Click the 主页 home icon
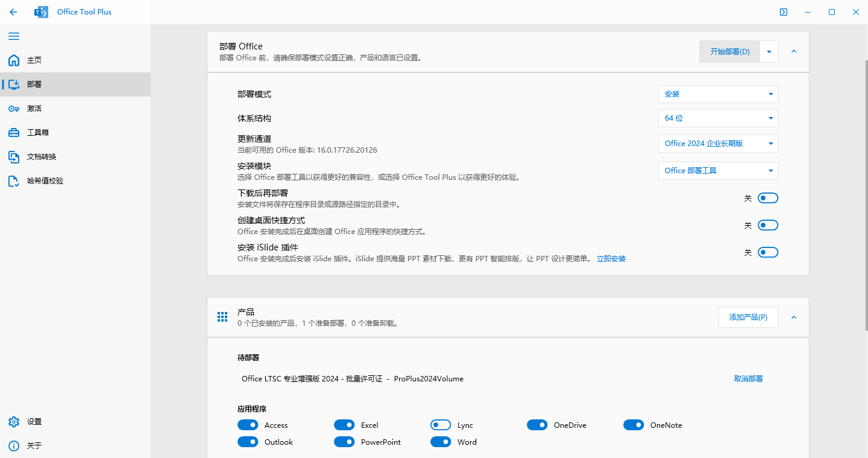The width and height of the screenshot is (868, 458). tap(14, 60)
